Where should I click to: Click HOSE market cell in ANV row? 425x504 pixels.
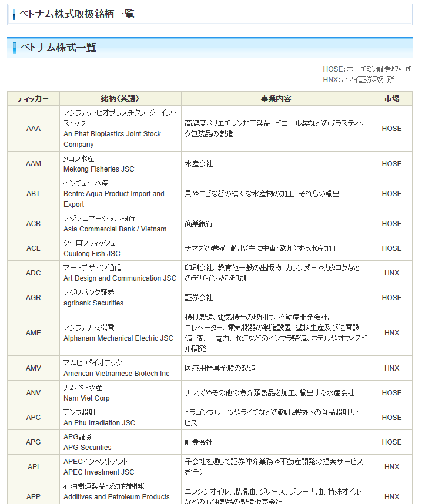point(391,393)
